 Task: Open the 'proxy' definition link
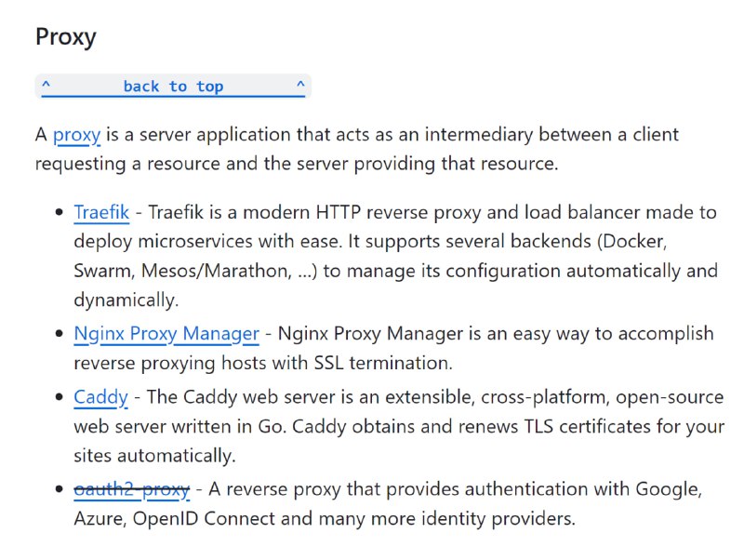pyautogui.click(x=76, y=135)
